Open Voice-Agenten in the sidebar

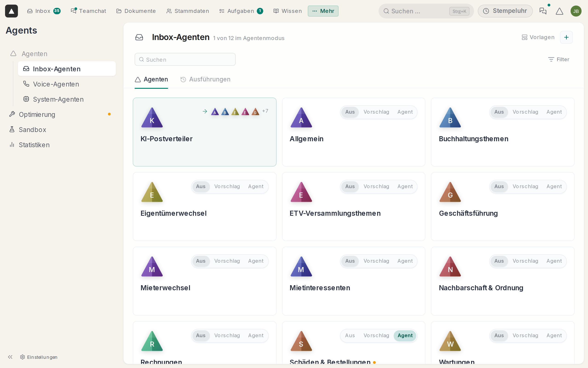click(67, 84)
